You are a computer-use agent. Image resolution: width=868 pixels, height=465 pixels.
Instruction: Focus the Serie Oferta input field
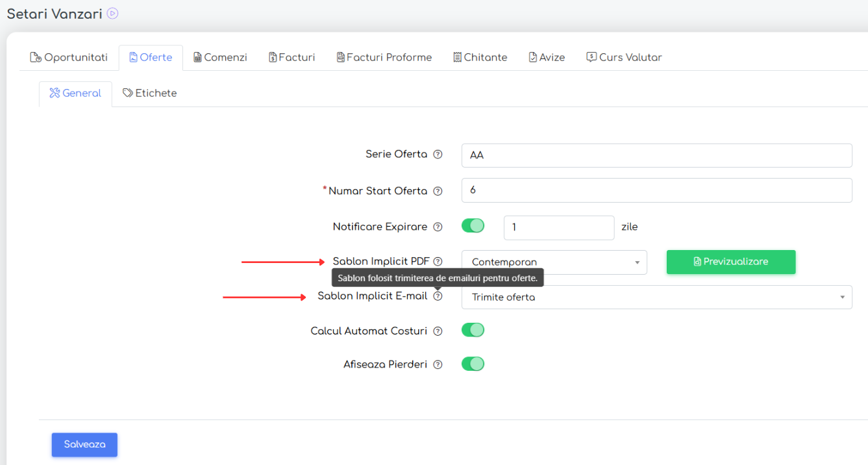coord(656,156)
